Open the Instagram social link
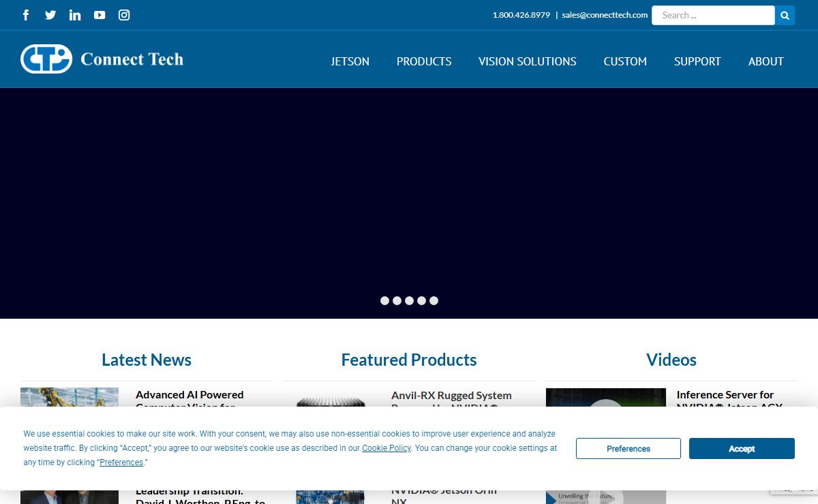 click(x=124, y=15)
